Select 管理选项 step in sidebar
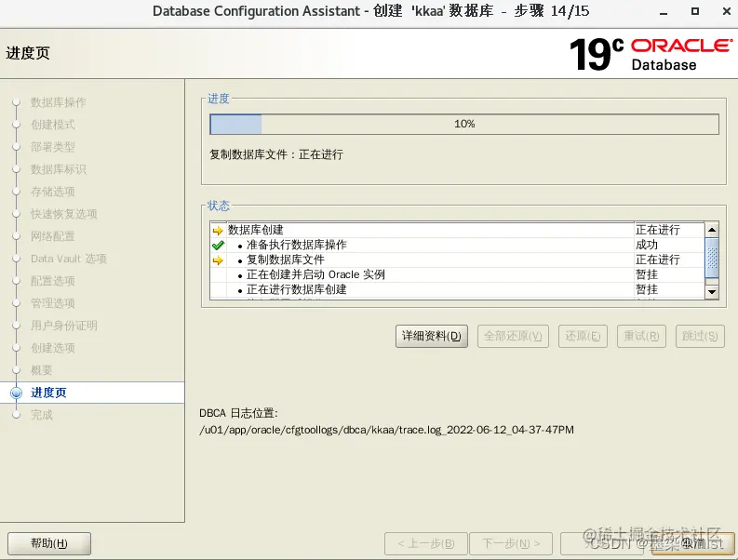The width and height of the screenshot is (738, 560). pos(53,303)
